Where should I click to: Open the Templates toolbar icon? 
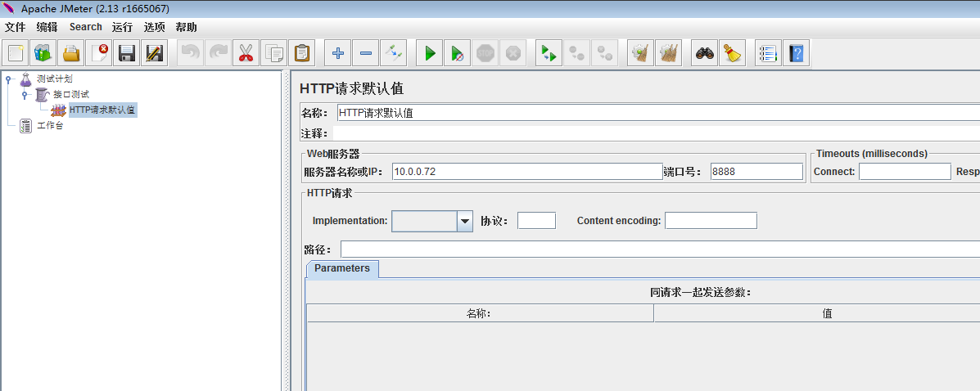point(43,53)
